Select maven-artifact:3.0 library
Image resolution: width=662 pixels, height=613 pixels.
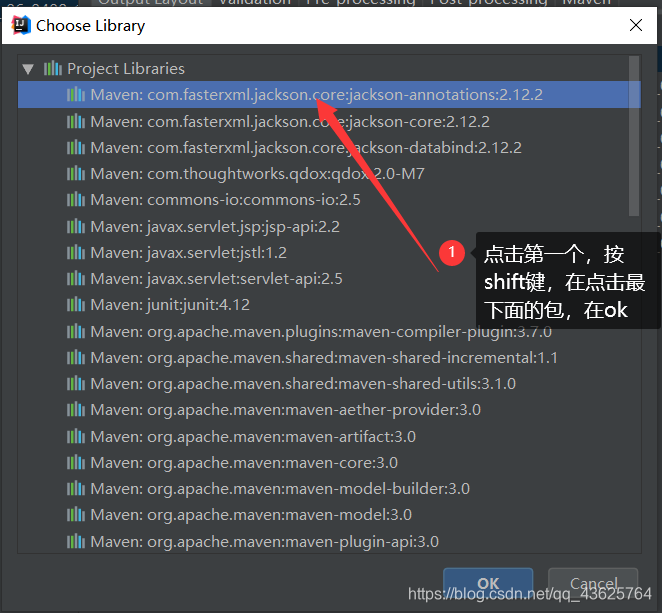253,437
